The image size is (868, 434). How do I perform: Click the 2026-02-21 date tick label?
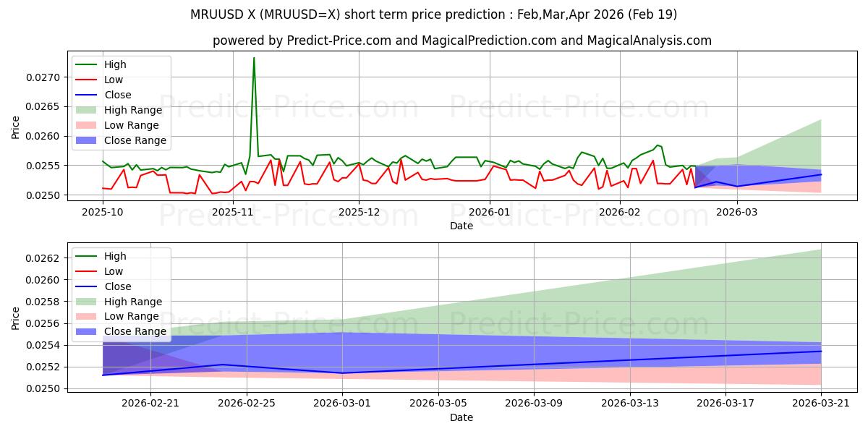150,404
